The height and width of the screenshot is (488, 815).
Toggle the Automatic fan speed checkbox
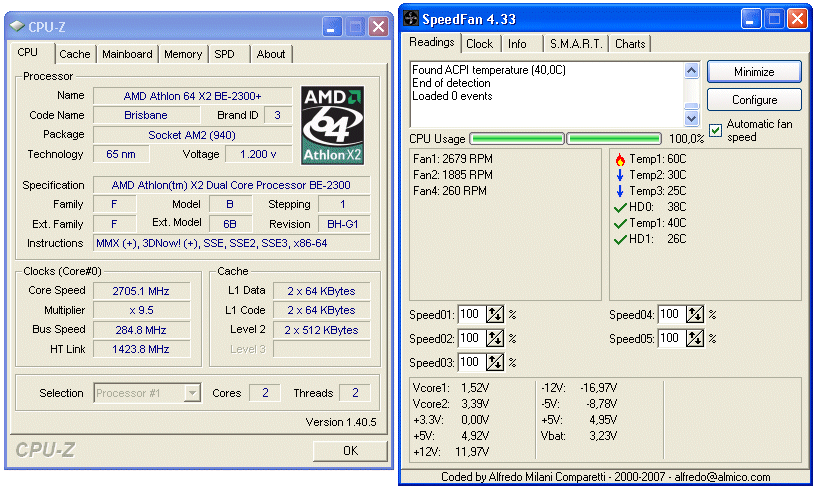716,130
